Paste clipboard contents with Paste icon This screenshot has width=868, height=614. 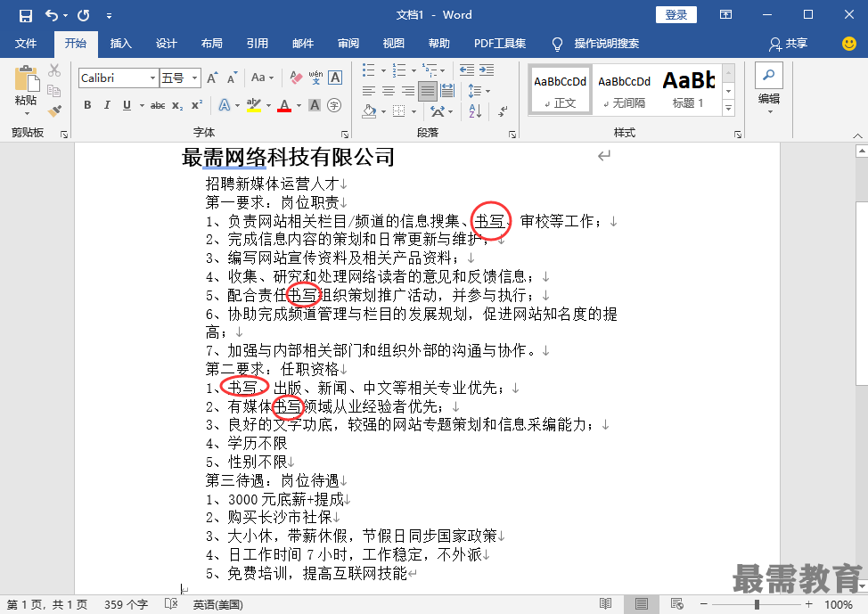click(x=26, y=78)
